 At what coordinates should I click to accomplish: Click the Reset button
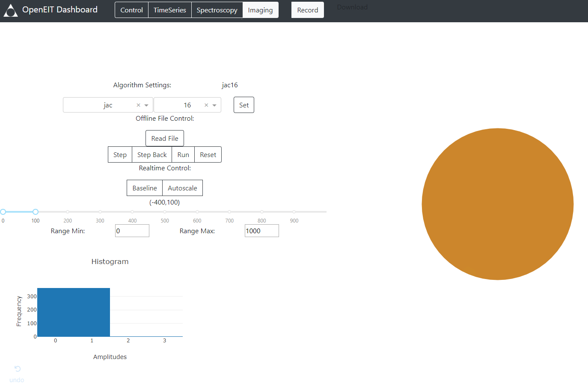tap(208, 154)
